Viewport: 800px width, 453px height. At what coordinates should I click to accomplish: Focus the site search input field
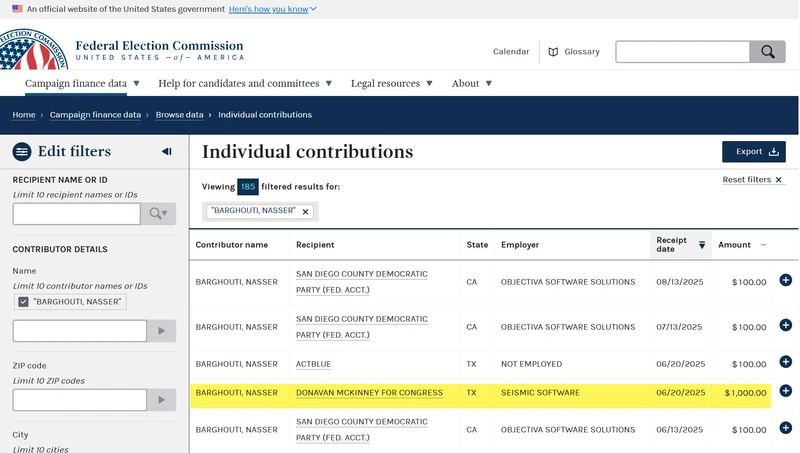click(683, 52)
